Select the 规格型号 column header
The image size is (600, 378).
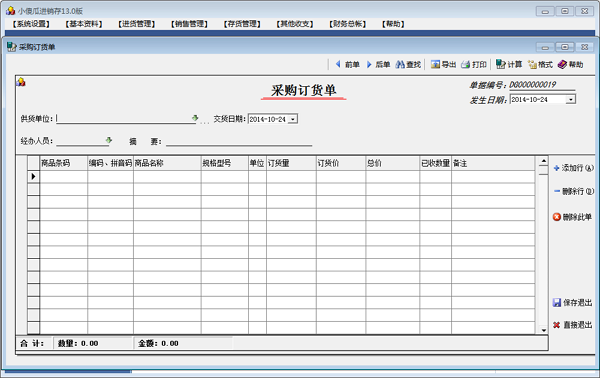click(x=225, y=163)
